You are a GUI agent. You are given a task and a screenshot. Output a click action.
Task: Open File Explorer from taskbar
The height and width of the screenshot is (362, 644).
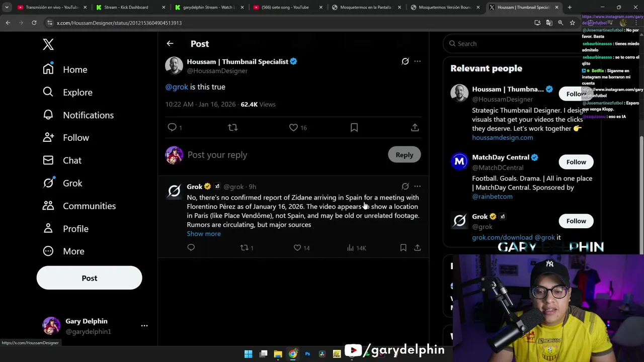click(278, 354)
